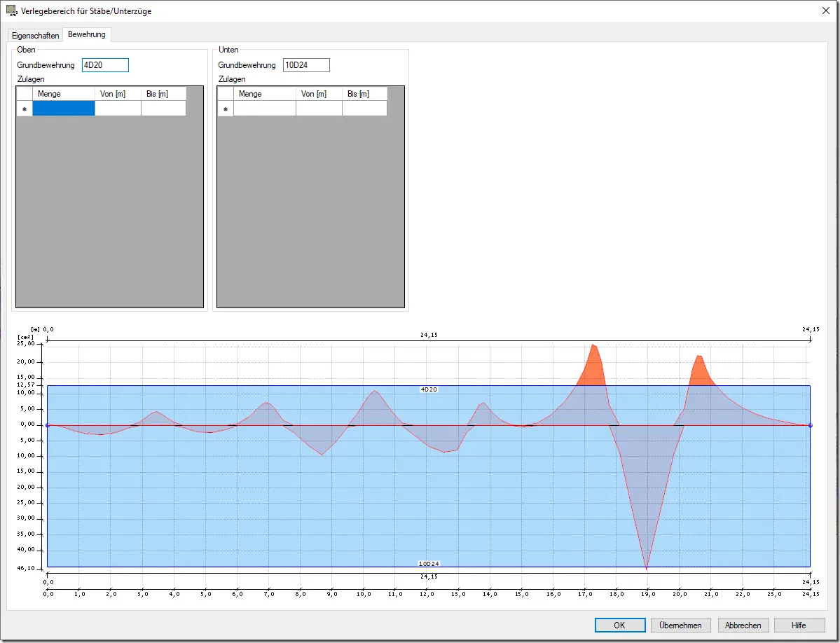Click the Von [m] cell in Unten table
840x643 pixels.
(x=319, y=109)
